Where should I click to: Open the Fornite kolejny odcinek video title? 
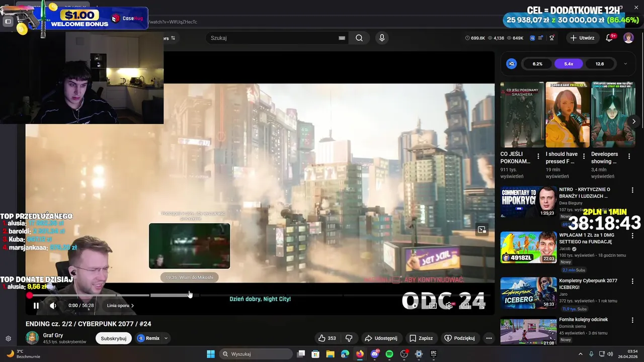(584, 319)
